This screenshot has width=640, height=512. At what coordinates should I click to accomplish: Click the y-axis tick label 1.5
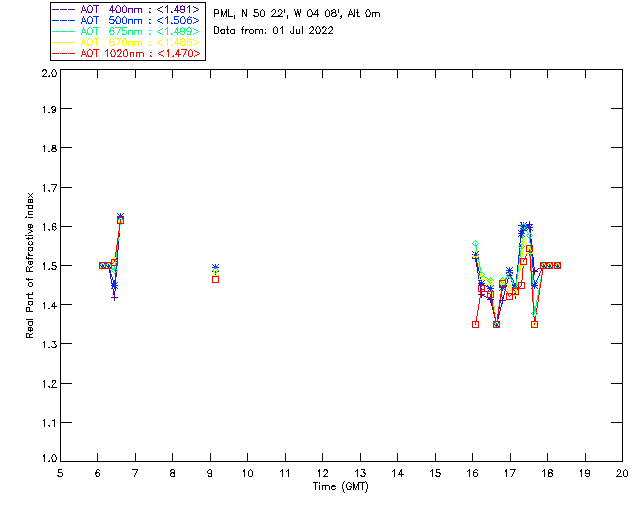(x=48, y=266)
